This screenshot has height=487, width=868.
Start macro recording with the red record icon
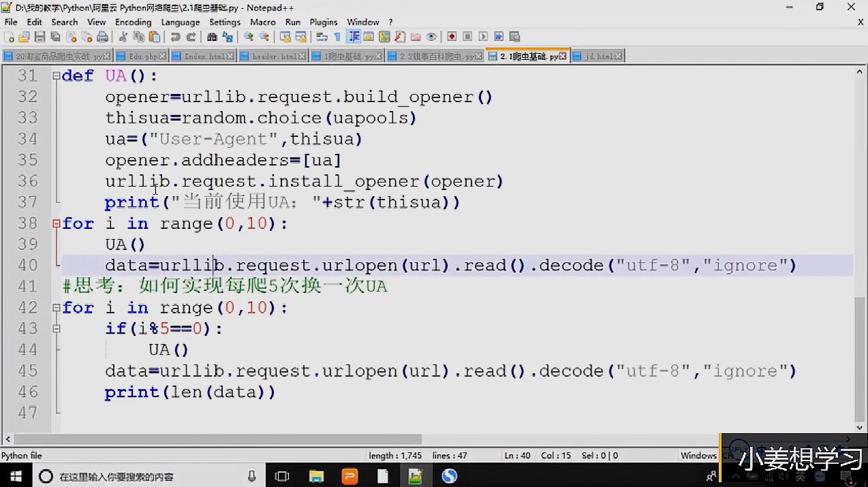click(452, 37)
